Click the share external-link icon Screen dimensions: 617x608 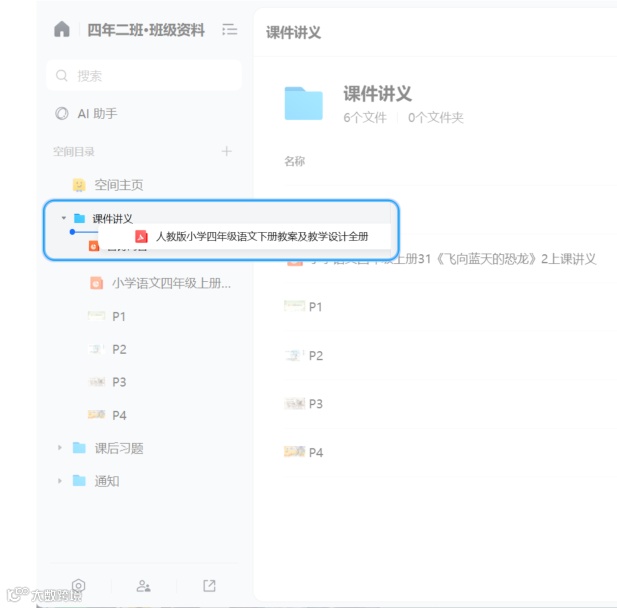[x=209, y=586]
